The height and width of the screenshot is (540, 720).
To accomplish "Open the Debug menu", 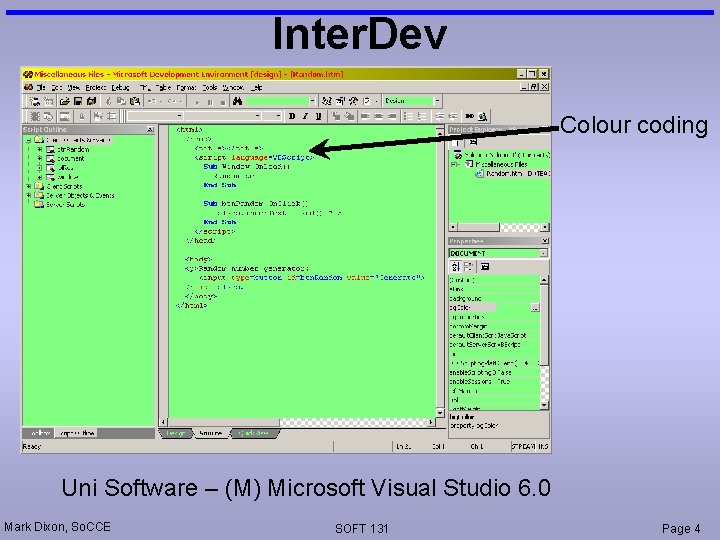I will (120, 87).
